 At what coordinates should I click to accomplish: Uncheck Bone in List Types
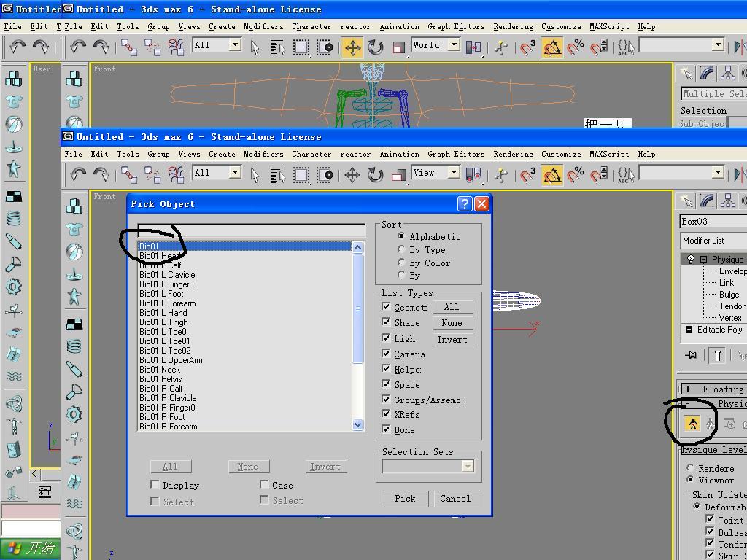[x=387, y=429]
